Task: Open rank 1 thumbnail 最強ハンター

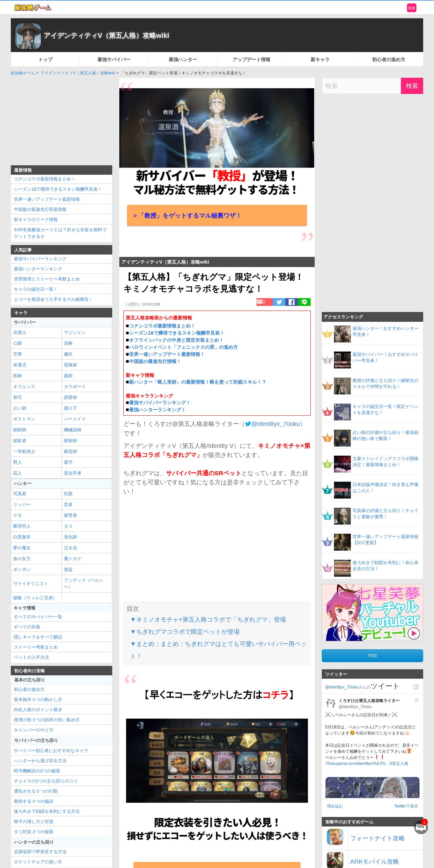Action: (x=342, y=334)
